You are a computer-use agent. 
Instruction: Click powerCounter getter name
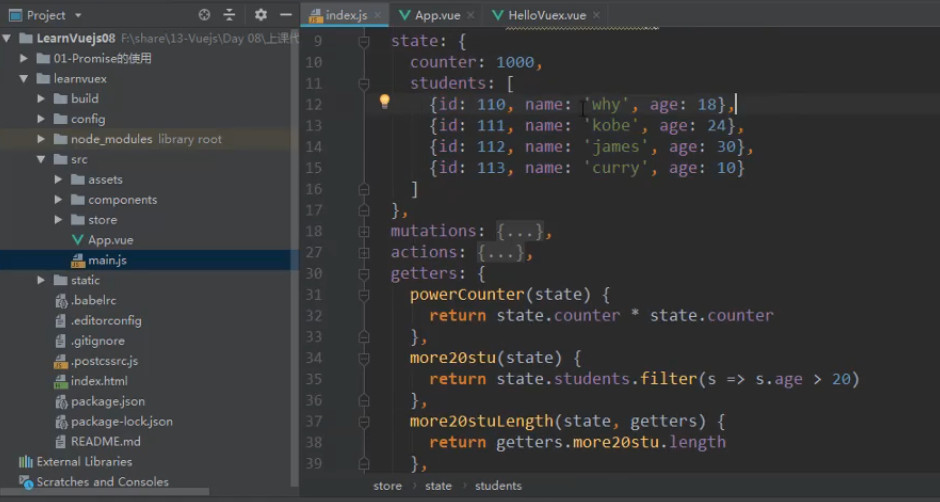467,294
